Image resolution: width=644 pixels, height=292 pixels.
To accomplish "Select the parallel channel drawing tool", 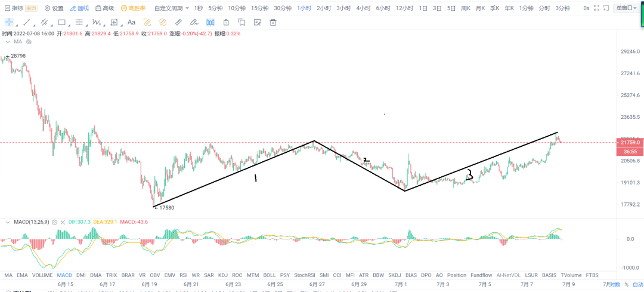I will click(44, 22).
